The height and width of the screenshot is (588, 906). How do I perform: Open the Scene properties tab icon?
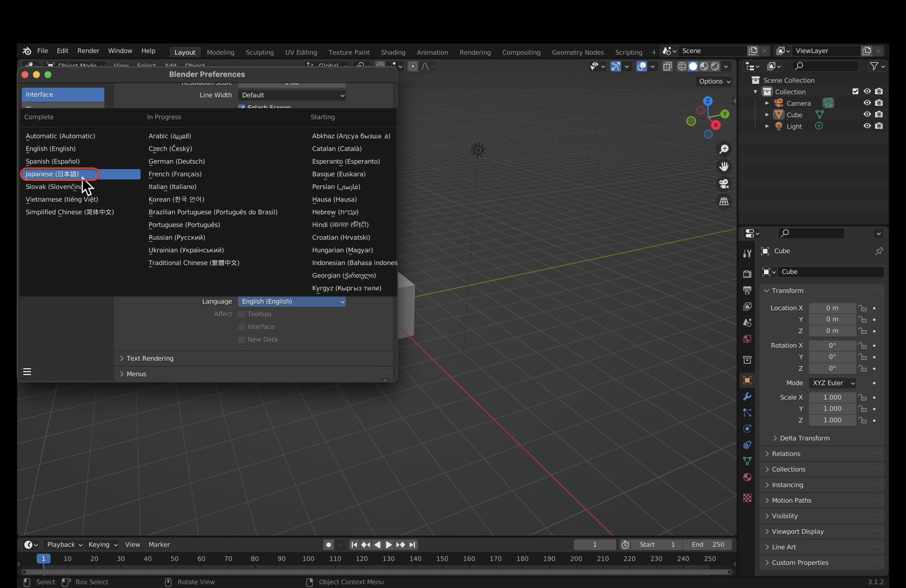747,322
